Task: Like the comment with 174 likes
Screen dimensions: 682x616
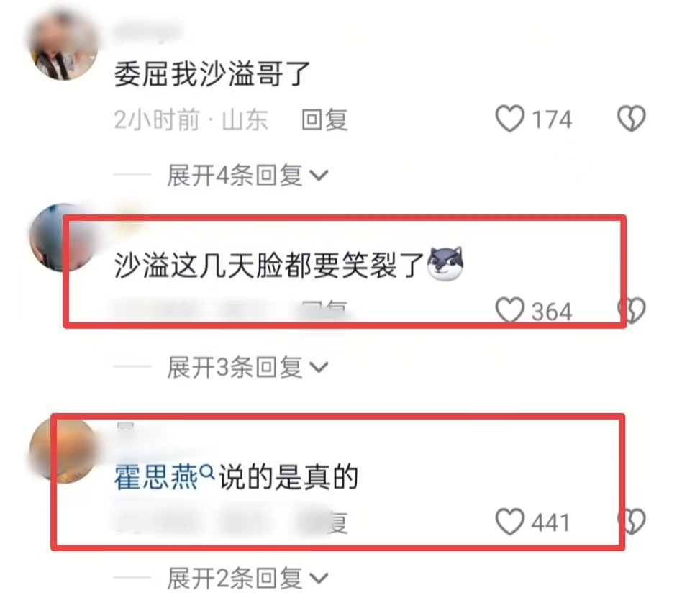Action: (x=510, y=119)
